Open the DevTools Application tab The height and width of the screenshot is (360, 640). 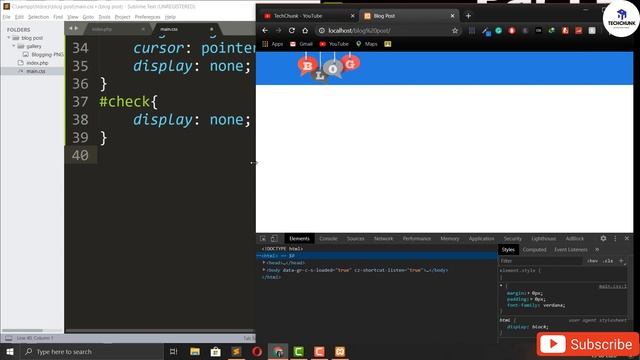click(481, 238)
